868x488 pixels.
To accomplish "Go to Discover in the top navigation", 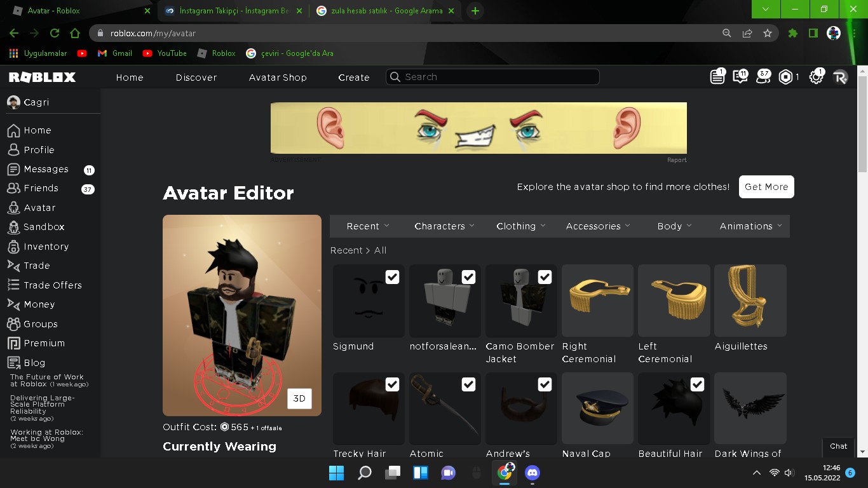I will pos(196,78).
